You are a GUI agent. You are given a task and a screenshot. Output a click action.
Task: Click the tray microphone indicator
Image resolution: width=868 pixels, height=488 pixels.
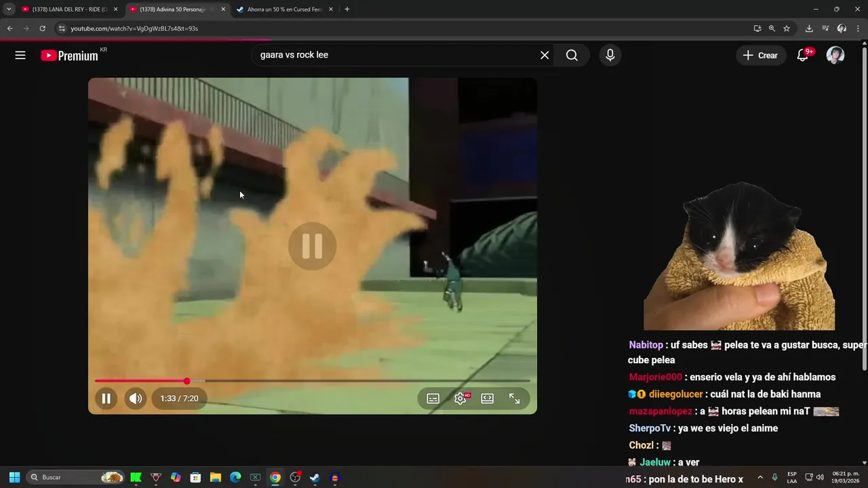click(775, 477)
